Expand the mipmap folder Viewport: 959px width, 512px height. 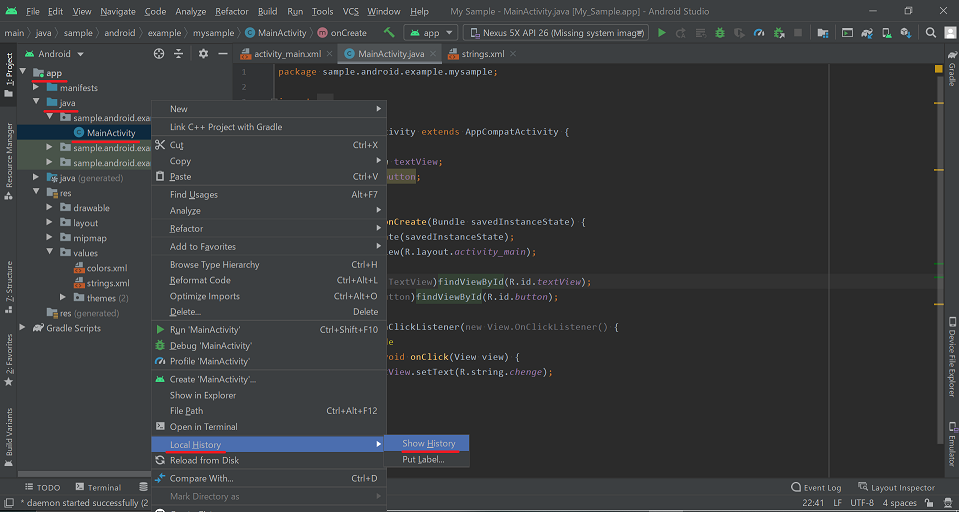[50, 238]
